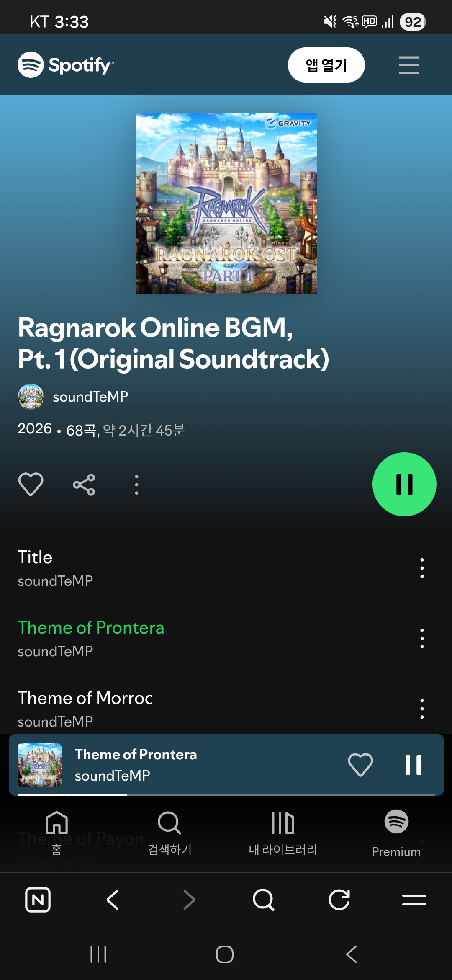This screenshot has width=452, height=980.
Task: Pause playback with the green button
Action: point(404,484)
